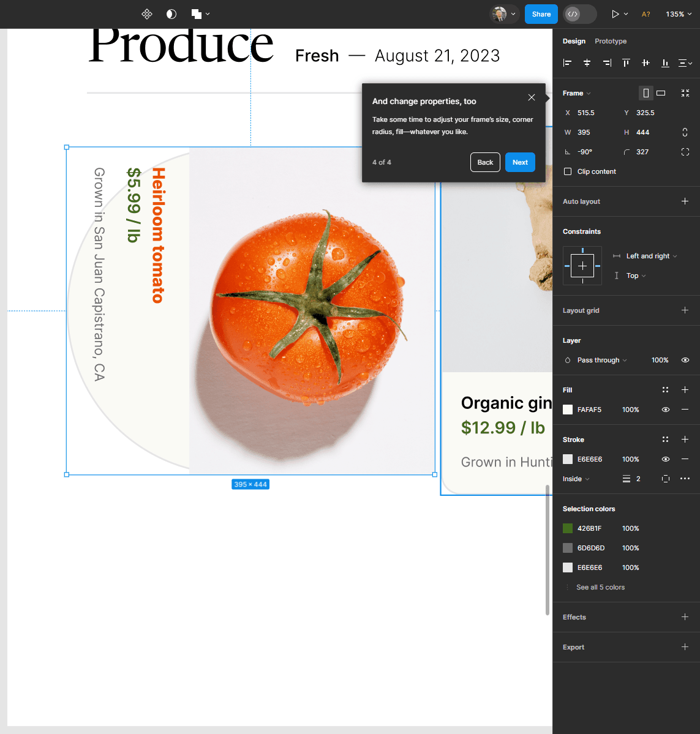The width and height of the screenshot is (700, 734).
Task: Click the 426B1F green color swatch
Action: pyautogui.click(x=568, y=528)
